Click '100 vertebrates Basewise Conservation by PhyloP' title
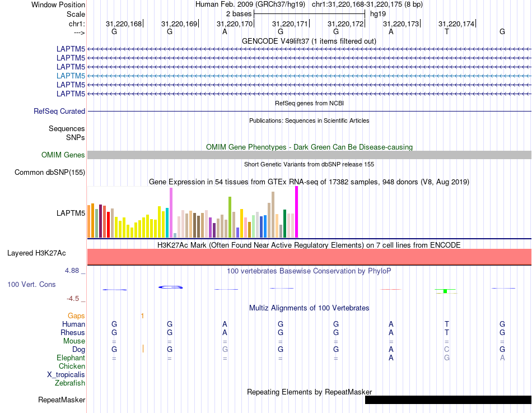532x413 pixels. pyautogui.click(x=309, y=271)
